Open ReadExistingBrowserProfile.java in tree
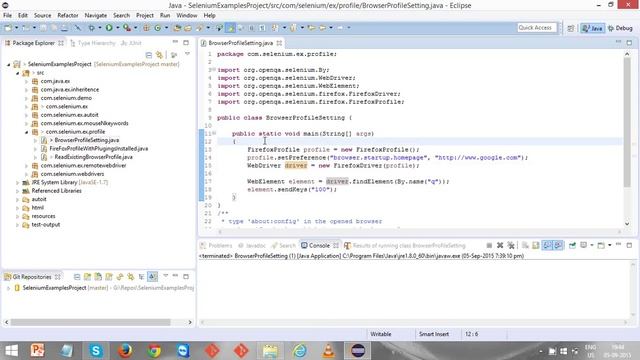This screenshot has width=640, height=360. [x=93, y=157]
